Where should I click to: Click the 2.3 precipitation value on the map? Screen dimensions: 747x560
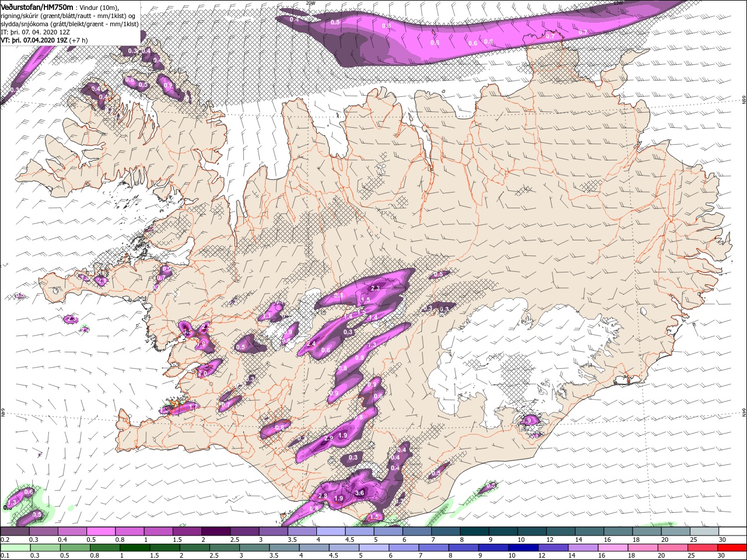[x=375, y=288]
